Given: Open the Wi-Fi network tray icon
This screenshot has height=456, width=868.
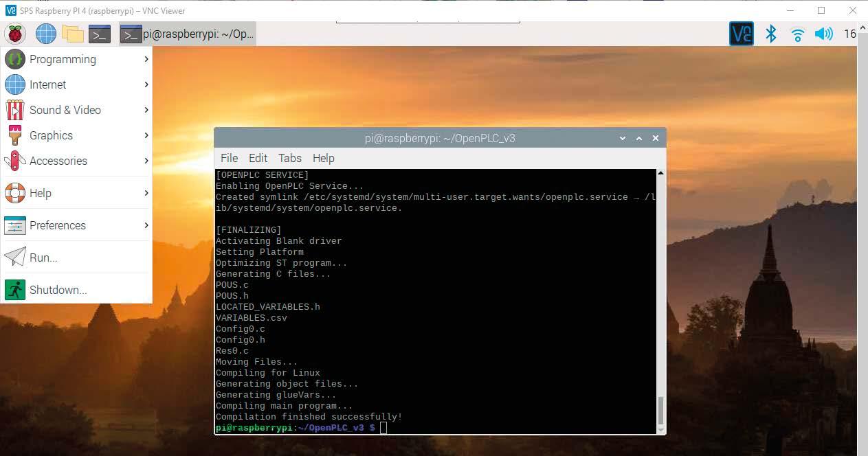Looking at the screenshot, I should pyautogui.click(x=797, y=34).
